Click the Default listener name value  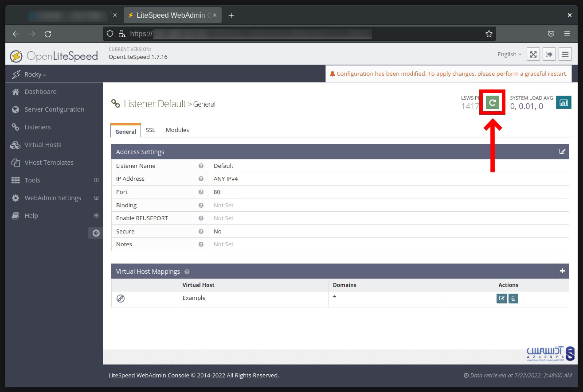223,166
